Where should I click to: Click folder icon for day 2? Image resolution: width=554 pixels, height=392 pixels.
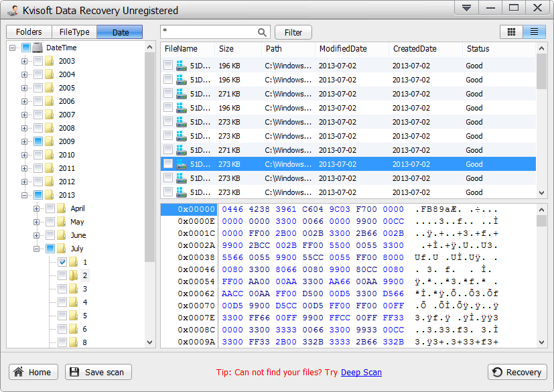coord(74,275)
